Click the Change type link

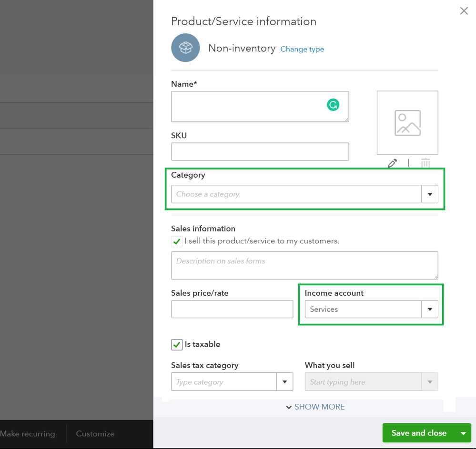[302, 49]
